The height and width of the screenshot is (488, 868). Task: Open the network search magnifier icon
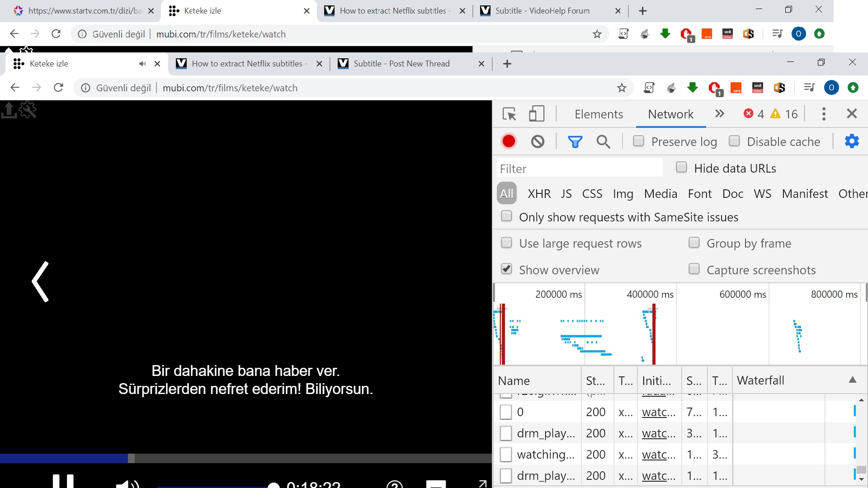click(x=603, y=142)
